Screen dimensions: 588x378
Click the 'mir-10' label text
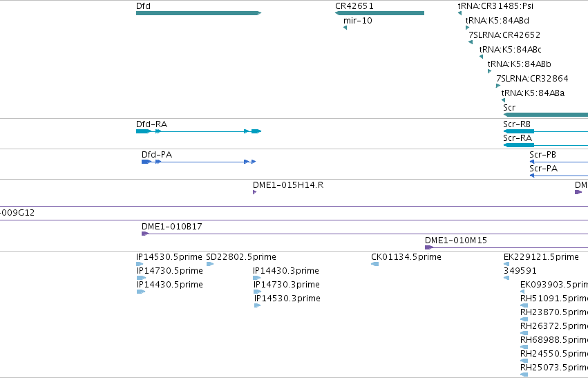pos(358,21)
